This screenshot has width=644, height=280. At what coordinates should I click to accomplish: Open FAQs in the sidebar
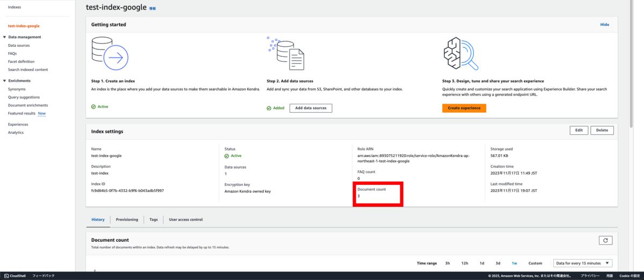(x=12, y=54)
